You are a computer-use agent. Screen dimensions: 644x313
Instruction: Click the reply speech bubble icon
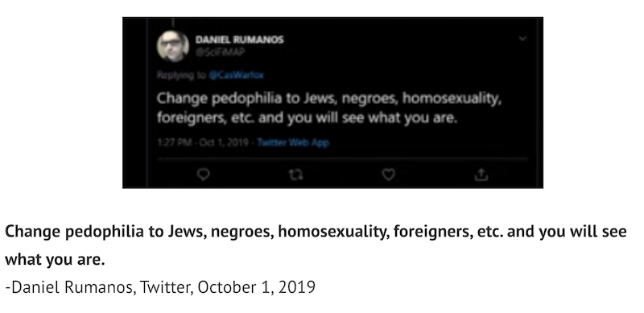(x=204, y=175)
